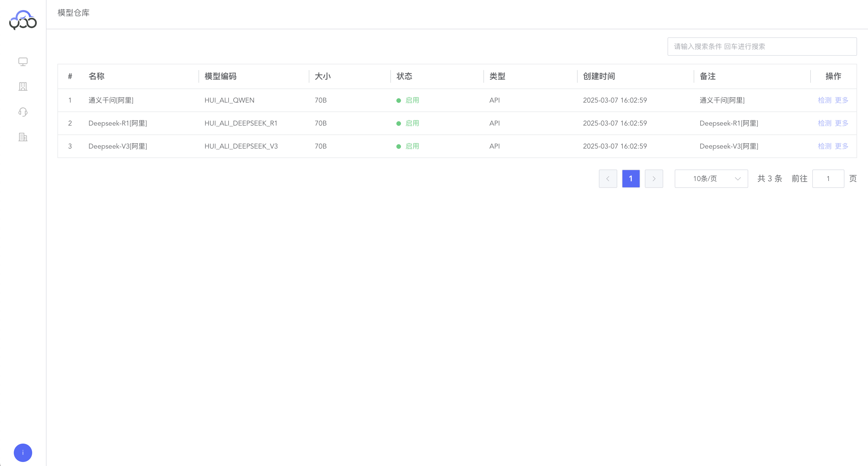This screenshot has width=868, height=466.
Task: Click the 通义千问[阿里] name cell
Action: pyautogui.click(x=111, y=100)
